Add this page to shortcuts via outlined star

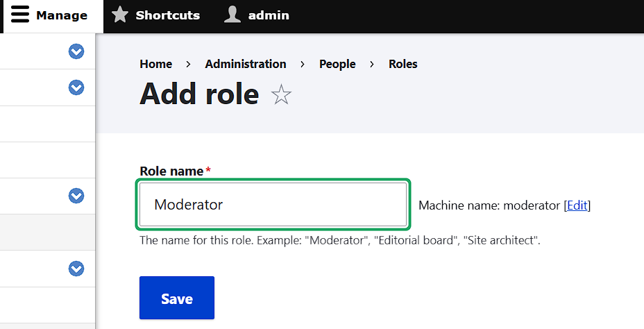click(x=281, y=94)
